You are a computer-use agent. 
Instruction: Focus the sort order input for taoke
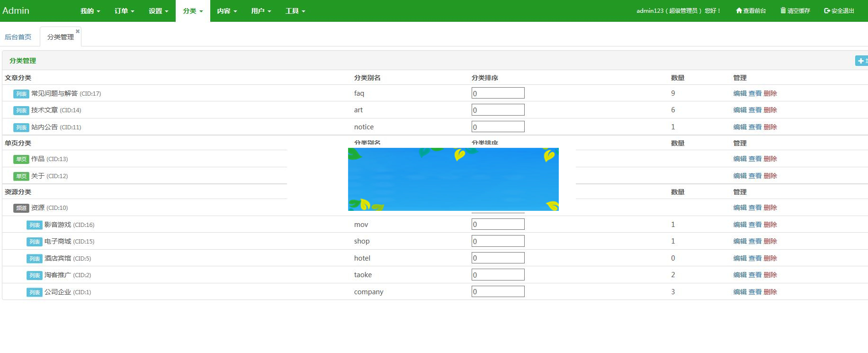498,275
